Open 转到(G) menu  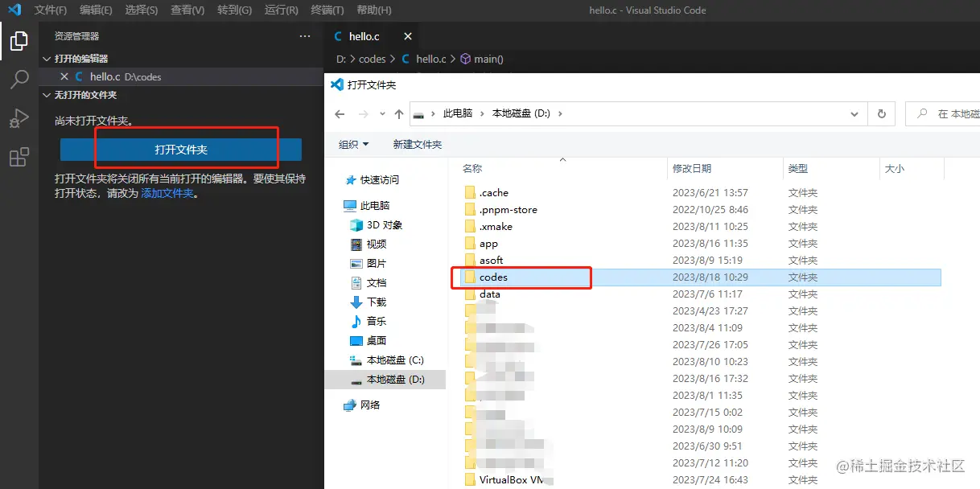tap(234, 10)
